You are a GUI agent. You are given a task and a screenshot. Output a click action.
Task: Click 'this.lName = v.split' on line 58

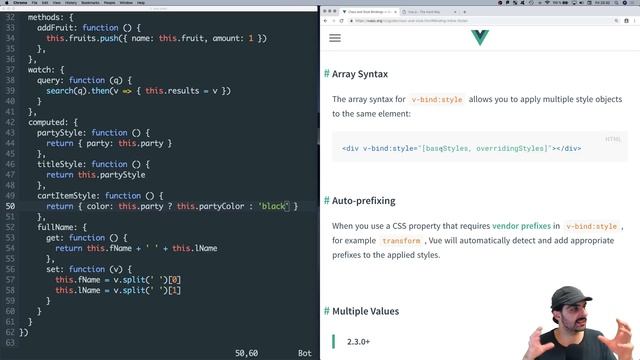click(x=118, y=290)
